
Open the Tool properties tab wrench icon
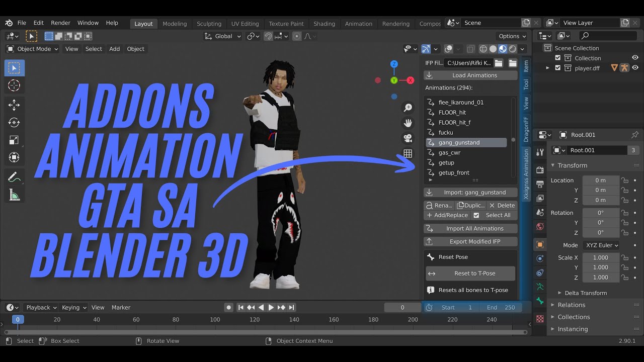[540, 152]
